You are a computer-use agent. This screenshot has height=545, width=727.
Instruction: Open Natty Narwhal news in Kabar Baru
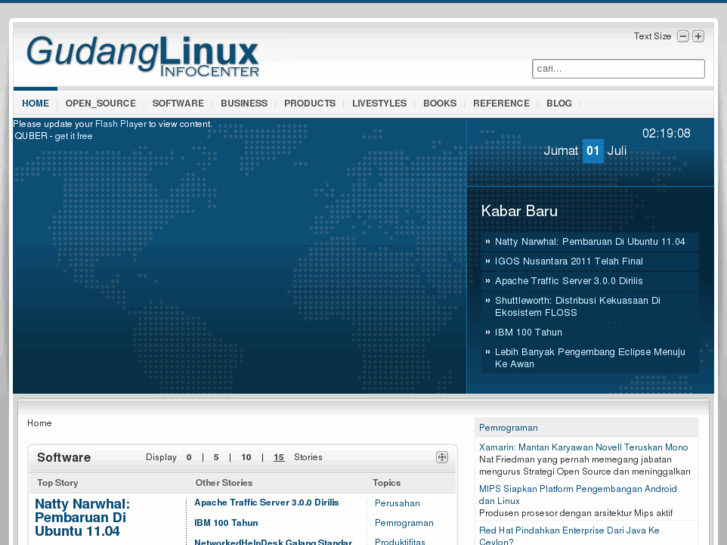tap(590, 242)
